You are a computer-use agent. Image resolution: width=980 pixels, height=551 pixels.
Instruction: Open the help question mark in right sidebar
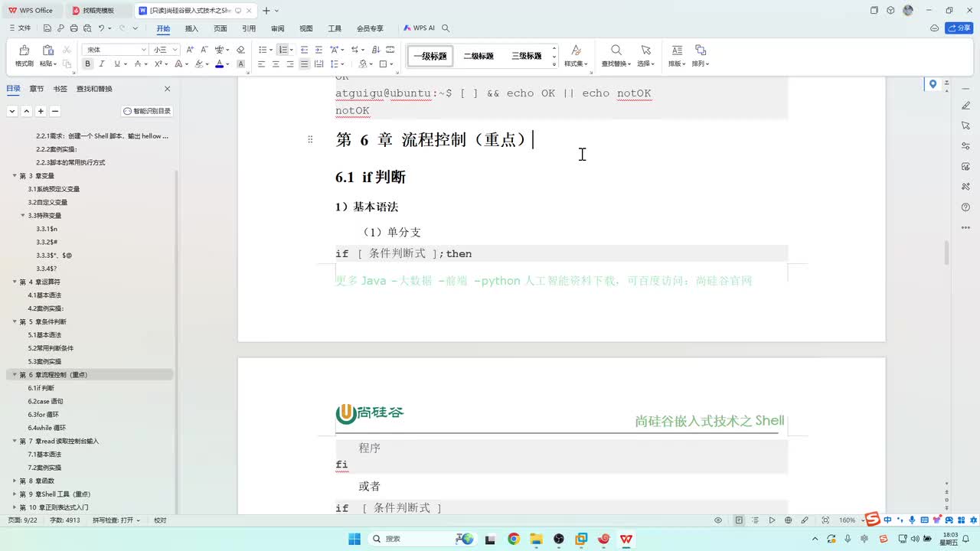pyautogui.click(x=965, y=207)
